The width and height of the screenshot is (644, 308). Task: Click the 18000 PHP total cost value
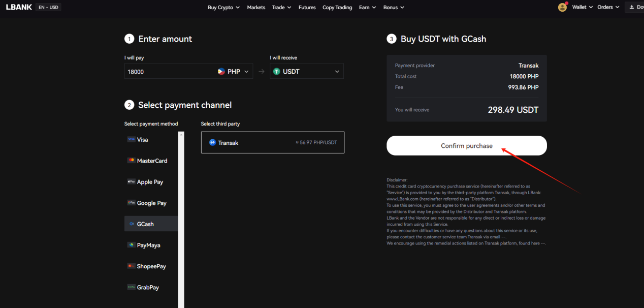tap(524, 76)
